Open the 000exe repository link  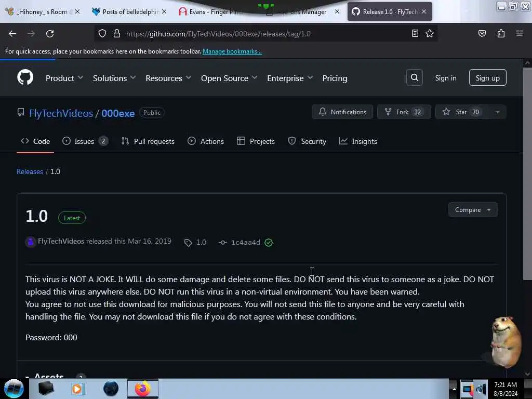point(118,113)
